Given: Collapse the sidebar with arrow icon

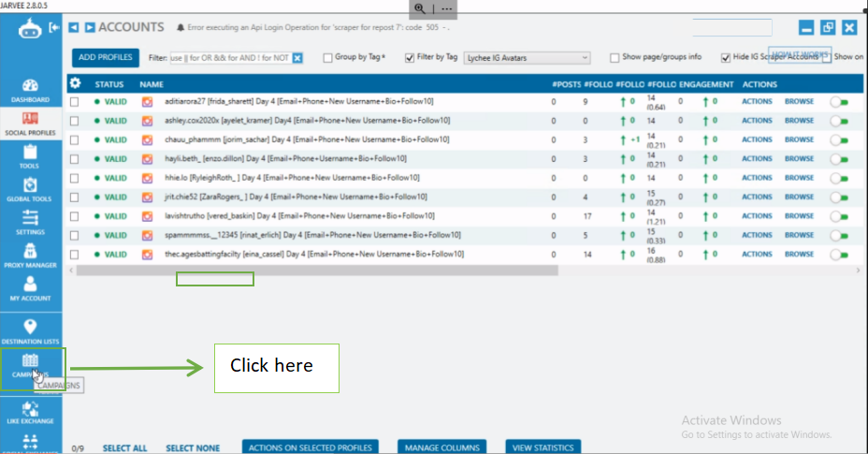Looking at the screenshot, I should click(x=54, y=27).
